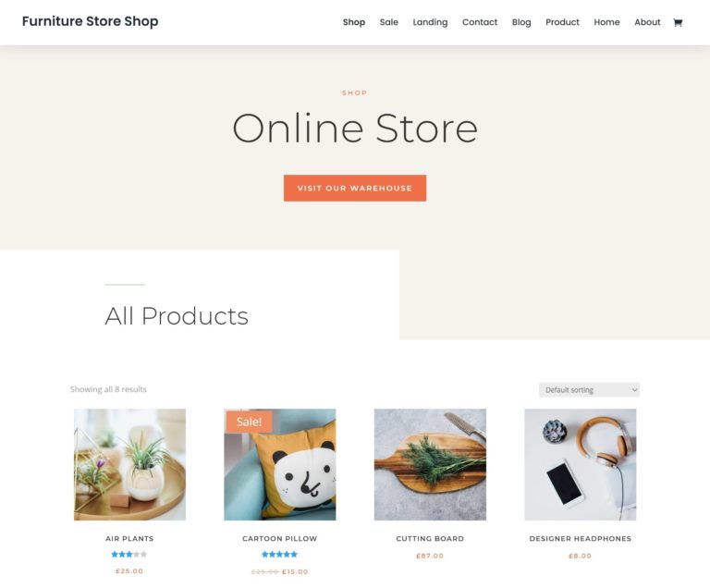Go to the Shop menu item
The width and height of the screenshot is (710, 588).
[x=354, y=22]
